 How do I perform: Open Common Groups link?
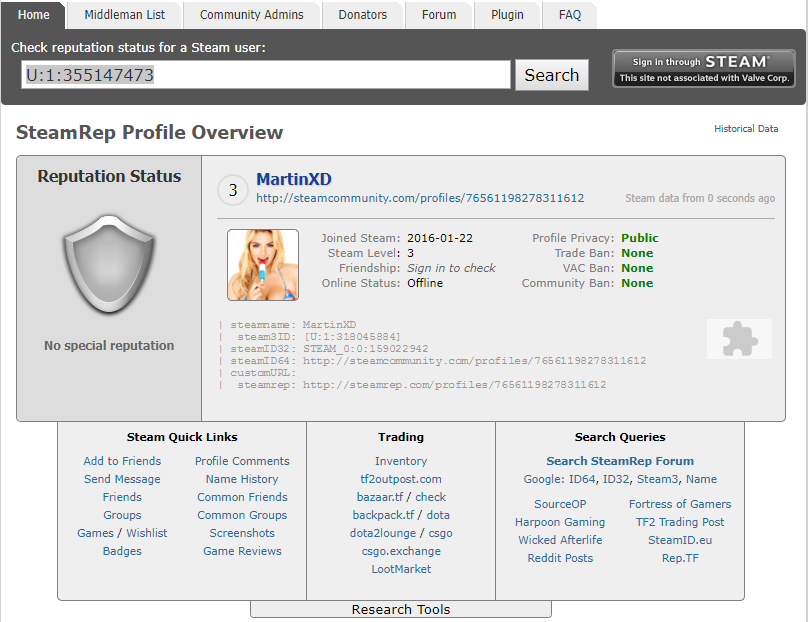click(x=242, y=515)
